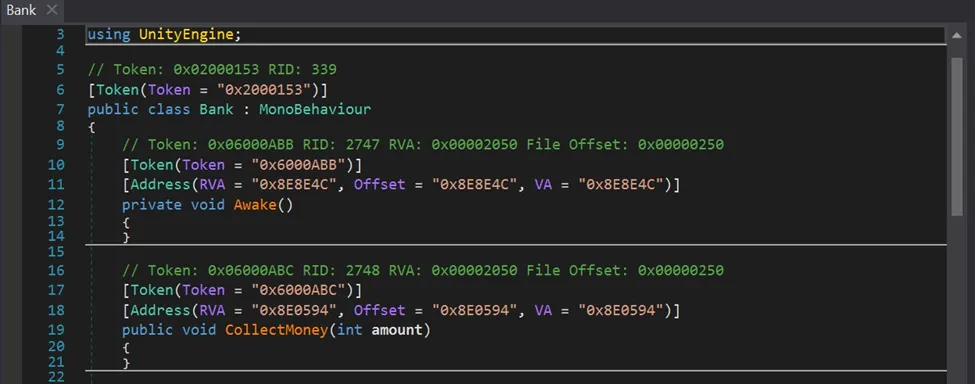Click line number 12 in gutter
This screenshot has width=975, height=384.
(56, 204)
